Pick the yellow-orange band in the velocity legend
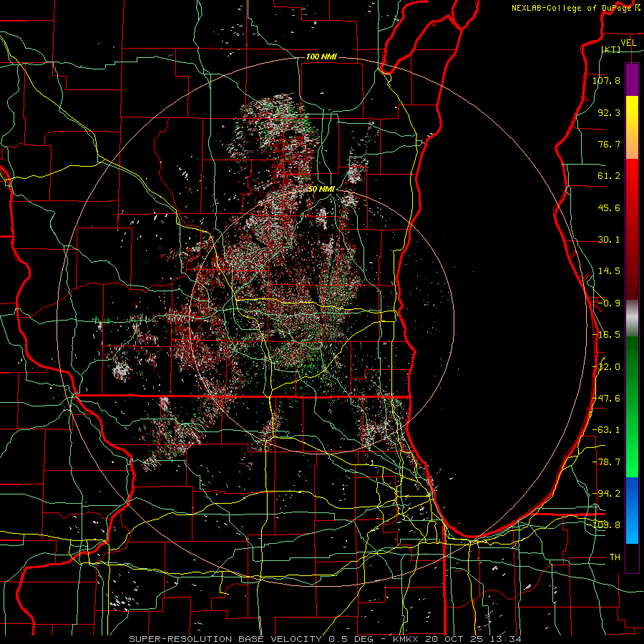Screen dimensions: 644x644 pos(632,127)
